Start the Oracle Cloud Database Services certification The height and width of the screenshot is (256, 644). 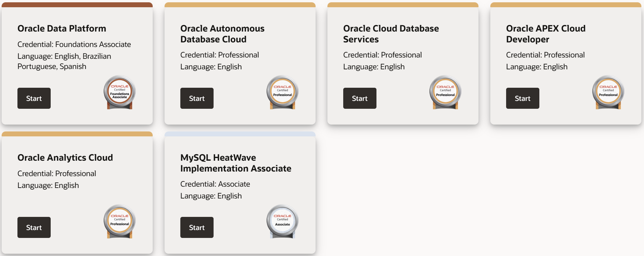[360, 98]
